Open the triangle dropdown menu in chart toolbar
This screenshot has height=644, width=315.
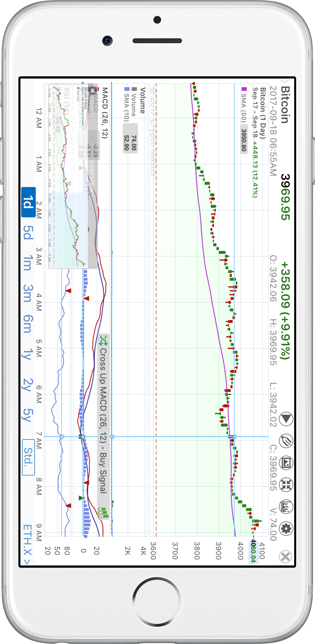[286, 419]
